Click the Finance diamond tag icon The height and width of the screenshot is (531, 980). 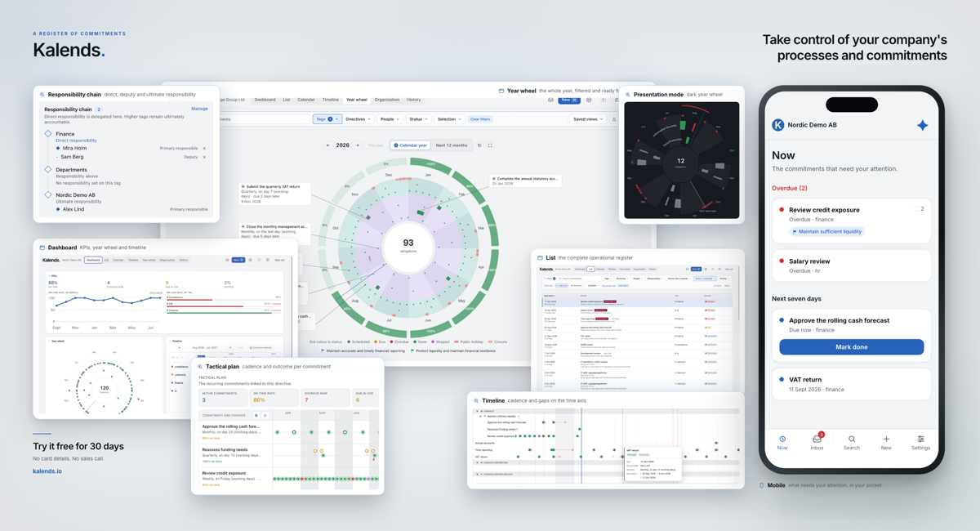48,134
